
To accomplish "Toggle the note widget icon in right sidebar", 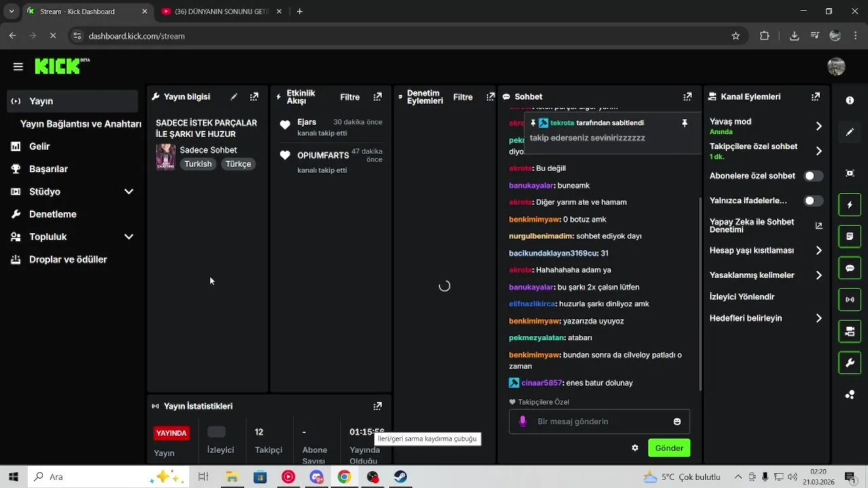I will point(850,237).
